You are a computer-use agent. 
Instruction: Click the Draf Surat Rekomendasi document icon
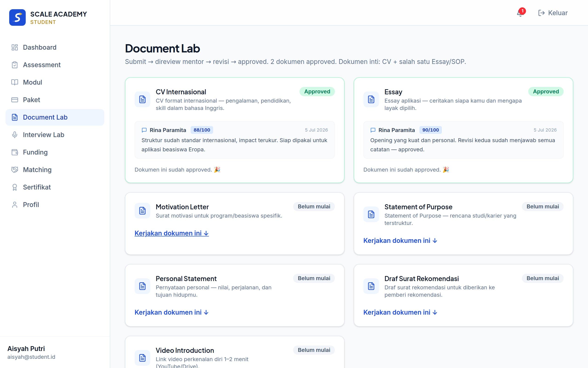(x=371, y=286)
